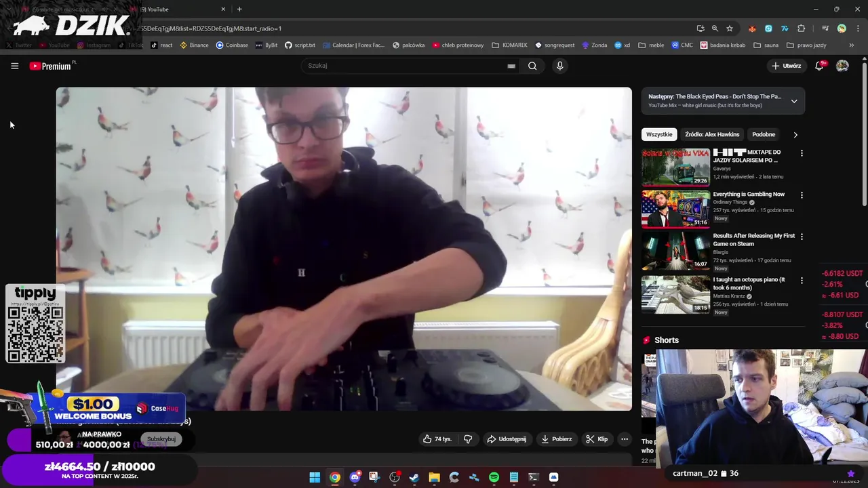Click the Pobierz download button

556,439
